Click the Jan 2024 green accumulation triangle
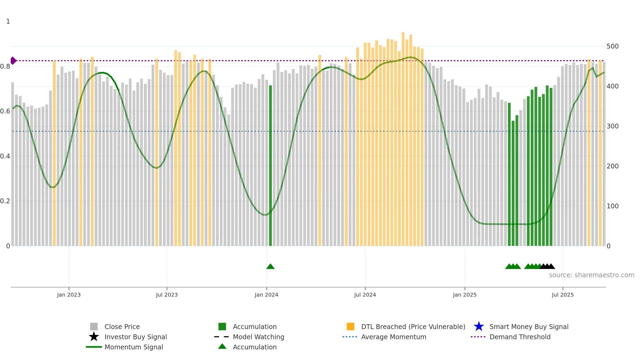The height and width of the screenshot is (362, 644). click(x=270, y=266)
